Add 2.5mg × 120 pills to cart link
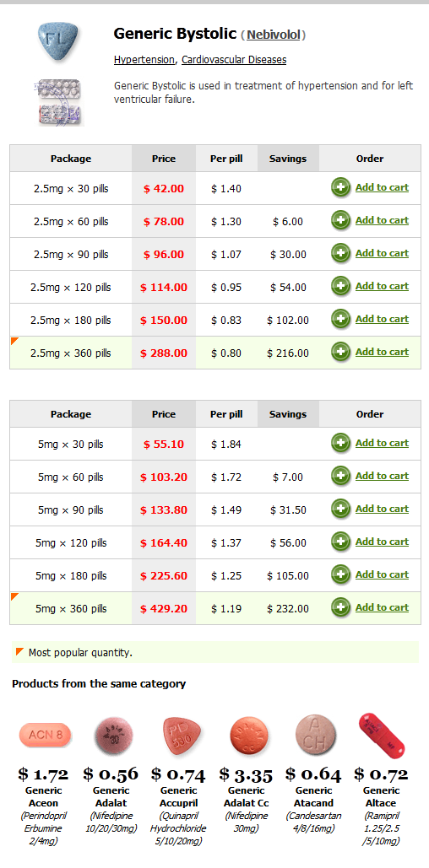429x868 pixels. point(382,286)
